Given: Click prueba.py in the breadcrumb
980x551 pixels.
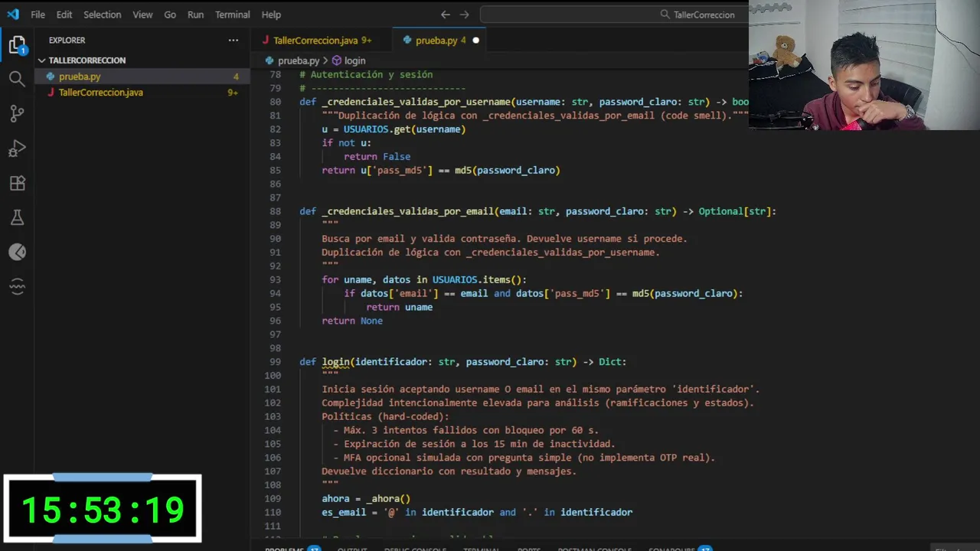Looking at the screenshot, I should tap(299, 60).
